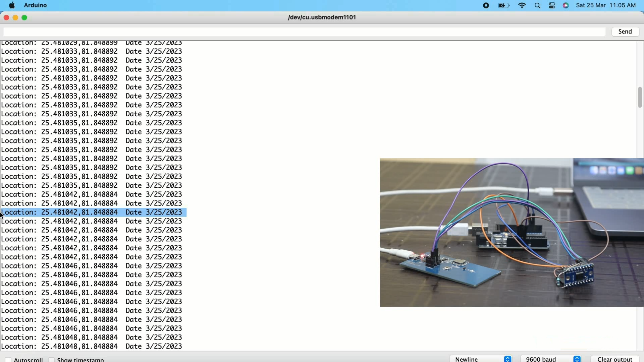Image resolution: width=644 pixels, height=362 pixels.
Task: Open the Wi-Fi status menu
Action: tap(522, 6)
